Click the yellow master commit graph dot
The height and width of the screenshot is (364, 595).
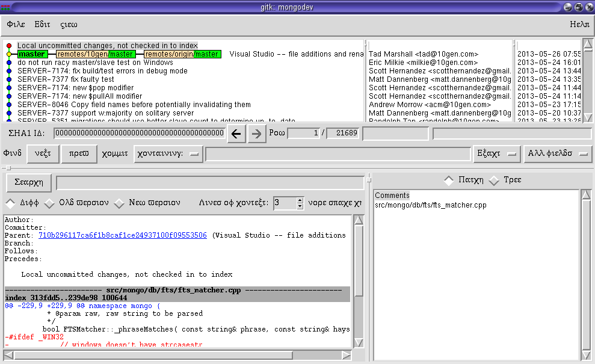(9, 54)
